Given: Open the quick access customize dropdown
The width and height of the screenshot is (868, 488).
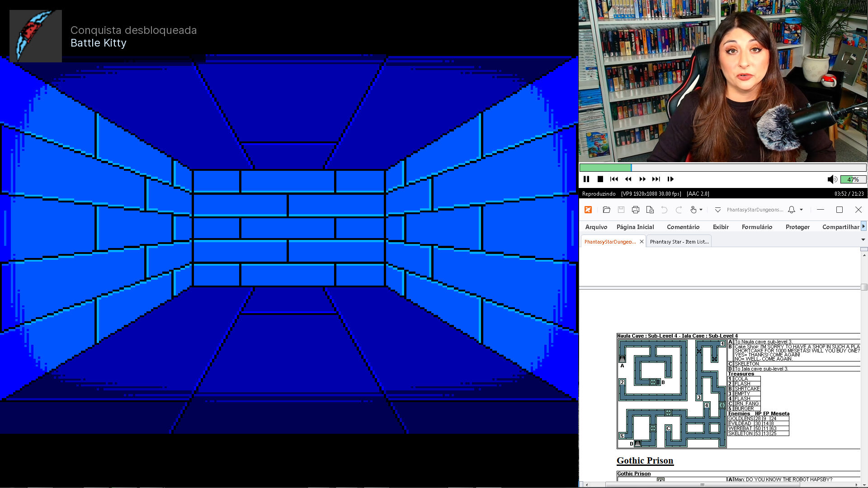Looking at the screenshot, I should [717, 210].
